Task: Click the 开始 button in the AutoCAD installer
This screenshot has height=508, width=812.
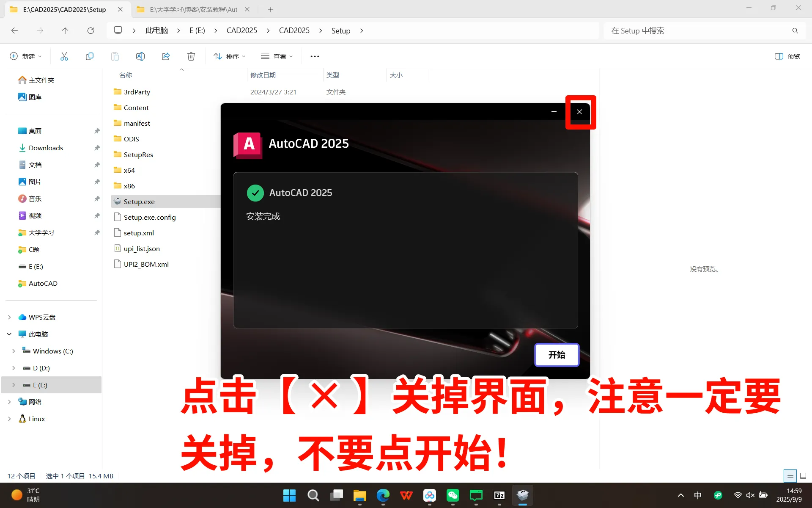Action: pyautogui.click(x=557, y=355)
